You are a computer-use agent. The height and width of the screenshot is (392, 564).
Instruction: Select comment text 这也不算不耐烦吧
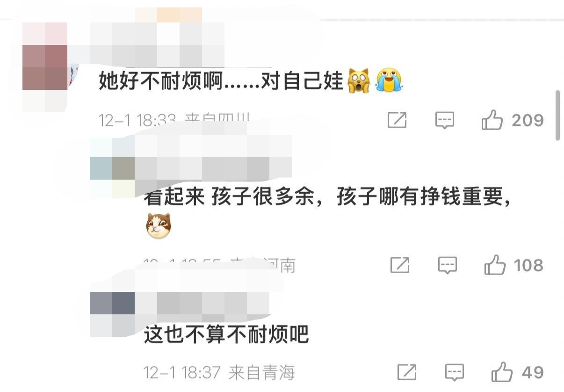pos(226,335)
